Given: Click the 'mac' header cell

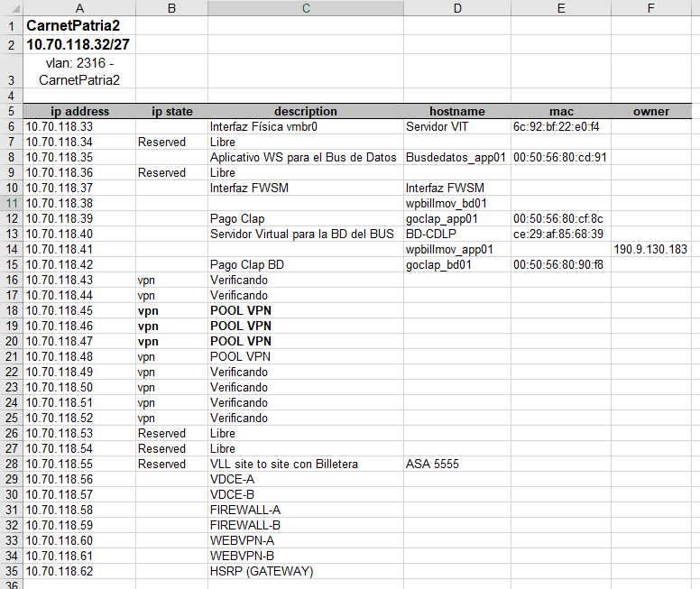Looking at the screenshot, I should [x=561, y=111].
